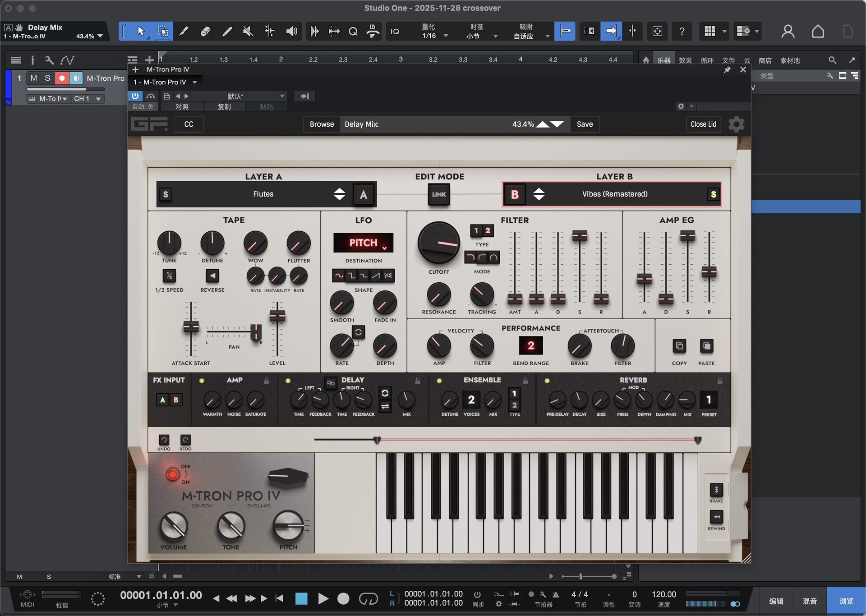Open the LFO Pitch destination dropdown
This screenshot has height=616, width=866.
(x=363, y=243)
